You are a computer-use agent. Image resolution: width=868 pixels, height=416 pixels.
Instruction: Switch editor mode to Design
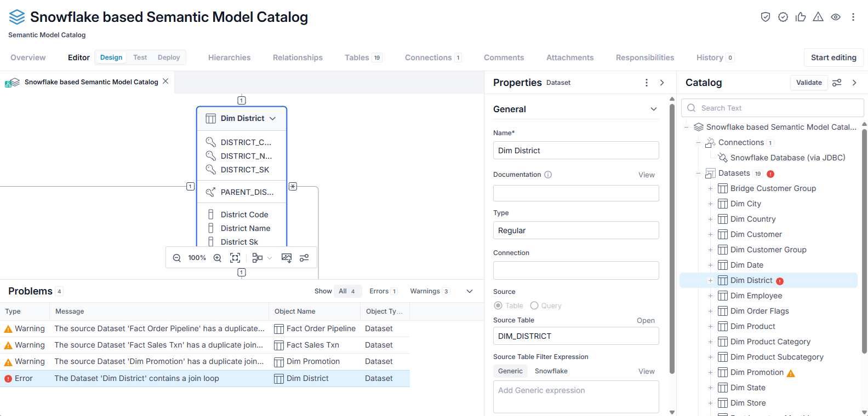pyautogui.click(x=111, y=57)
